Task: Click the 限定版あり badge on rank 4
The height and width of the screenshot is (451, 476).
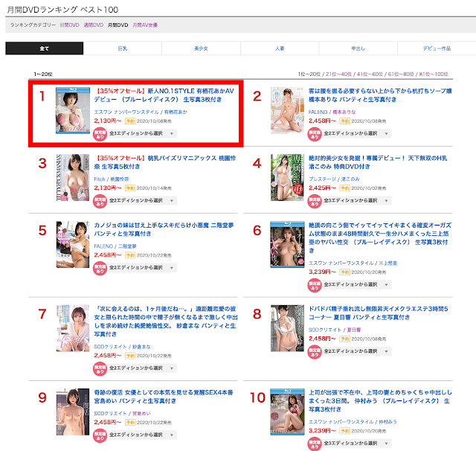Action: pos(315,202)
